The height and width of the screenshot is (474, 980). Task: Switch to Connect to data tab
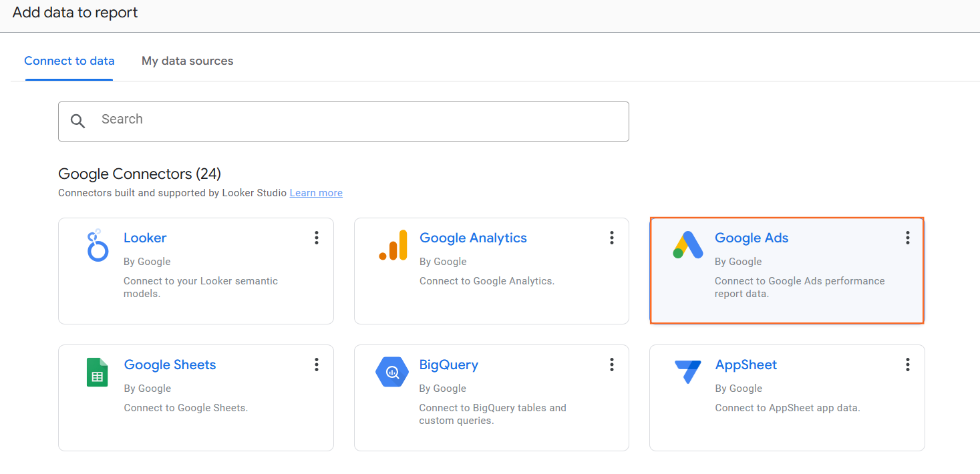click(69, 61)
